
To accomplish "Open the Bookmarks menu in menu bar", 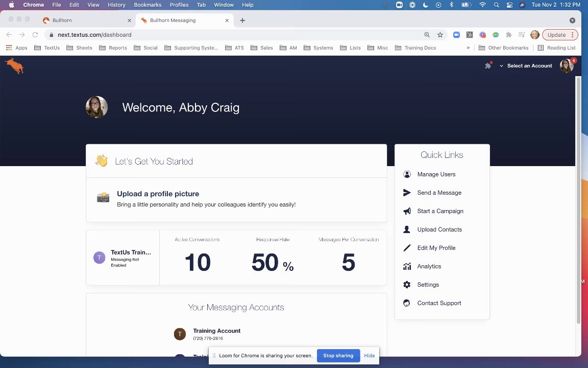I will click(148, 5).
